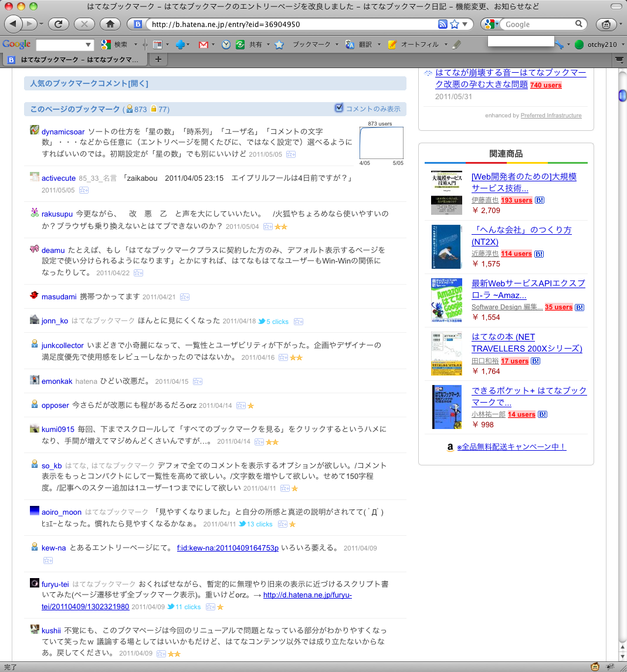Open the furyu-tei diary URL link
Image resolution: width=627 pixels, height=672 pixels.
tap(196, 601)
